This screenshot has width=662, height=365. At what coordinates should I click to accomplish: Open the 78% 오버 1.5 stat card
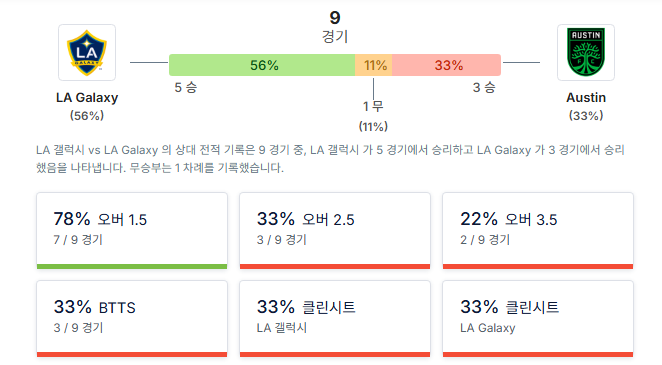(132, 231)
